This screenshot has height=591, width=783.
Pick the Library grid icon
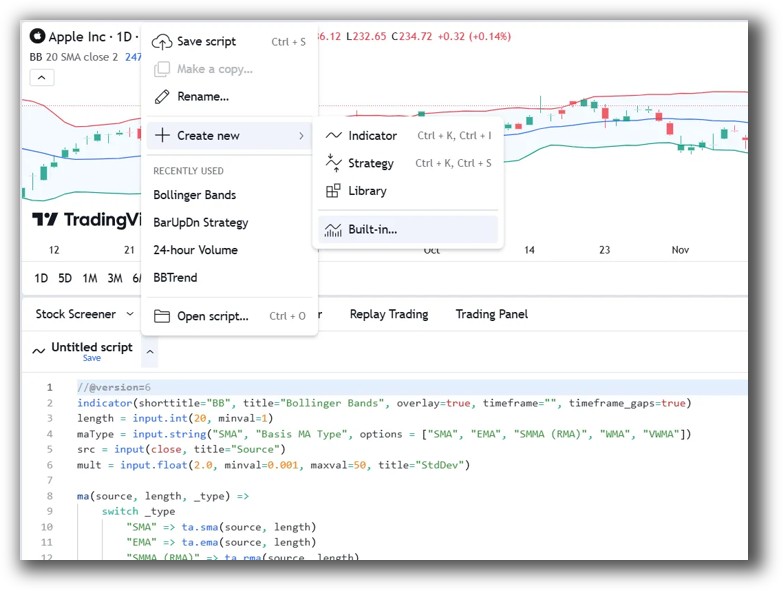pos(334,191)
